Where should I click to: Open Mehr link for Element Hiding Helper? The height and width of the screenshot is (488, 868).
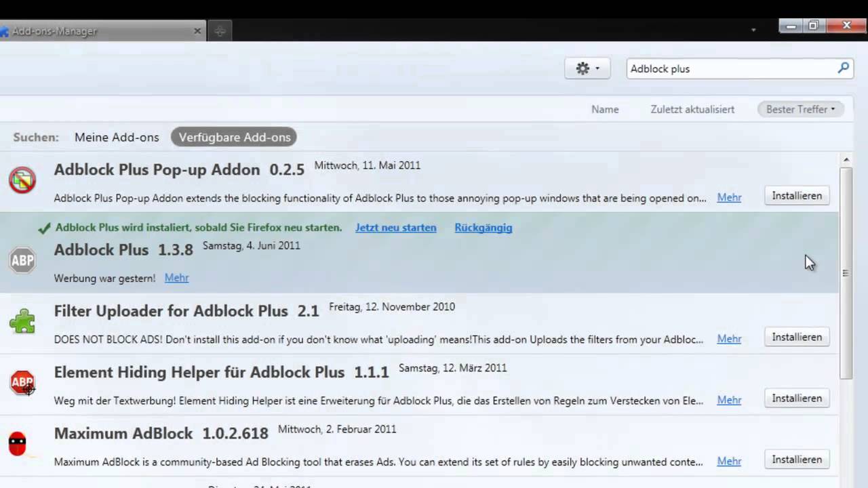click(x=729, y=400)
